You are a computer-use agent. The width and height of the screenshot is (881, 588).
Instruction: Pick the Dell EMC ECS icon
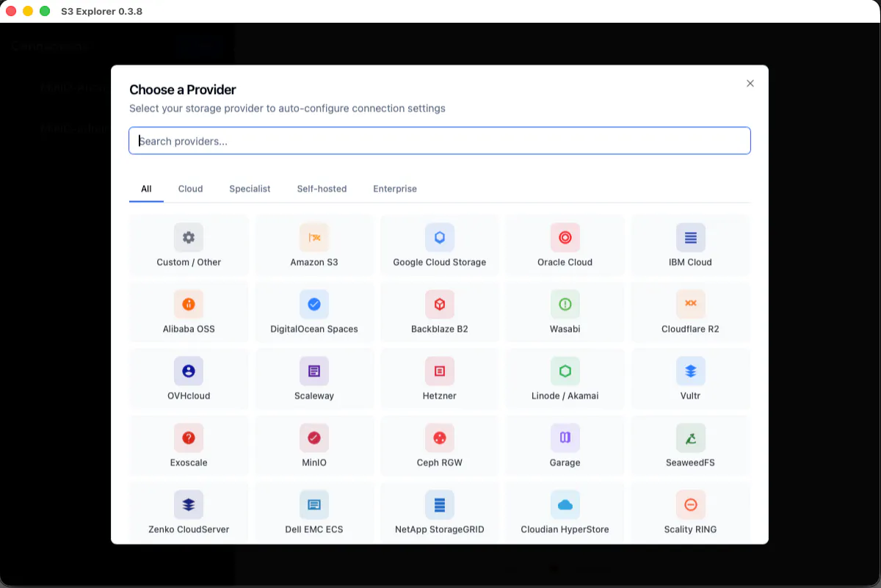[314, 504]
